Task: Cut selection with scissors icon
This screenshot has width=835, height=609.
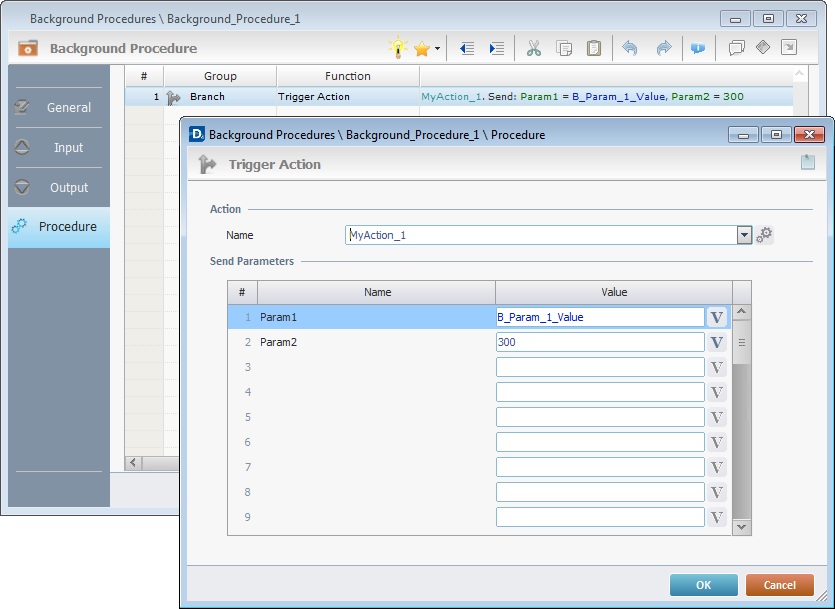Action: (x=533, y=48)
